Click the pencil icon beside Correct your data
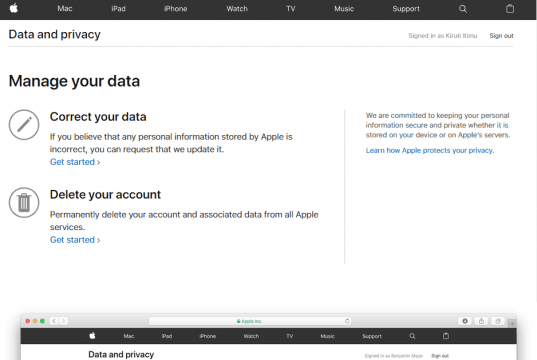Viewport: 537px width, 360px height. 24,125
